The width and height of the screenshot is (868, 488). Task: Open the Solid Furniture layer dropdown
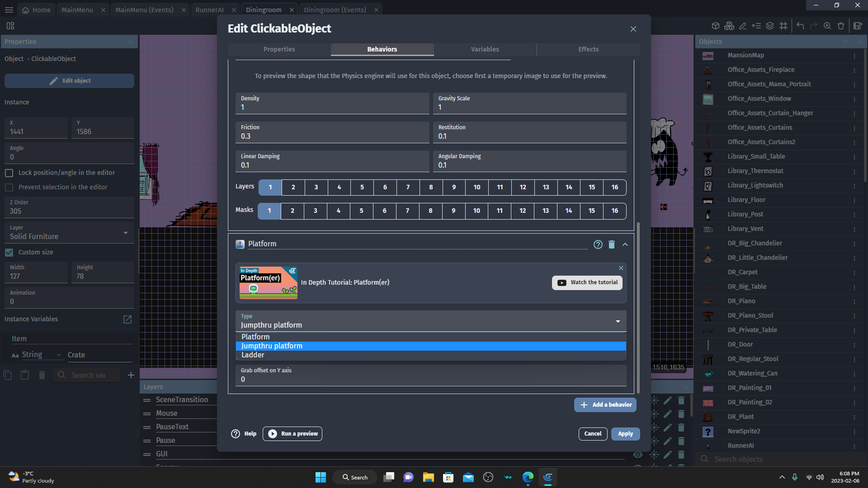tap(69, 233)
